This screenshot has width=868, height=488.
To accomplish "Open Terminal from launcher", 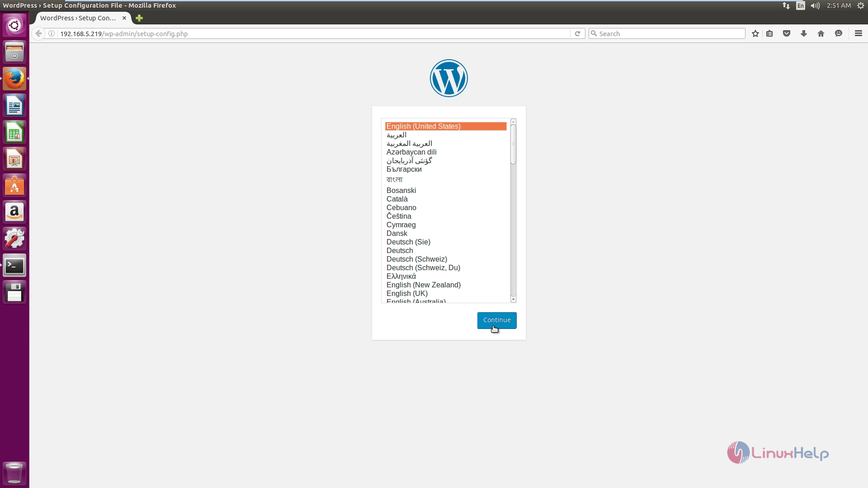I will click(x=14, y=266).
